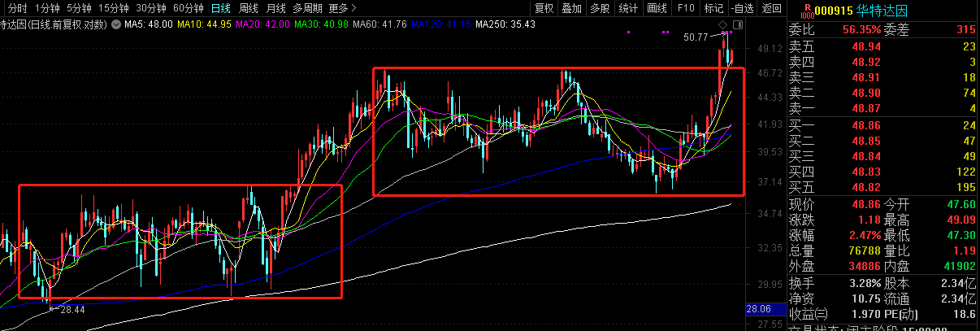Click the MA30: 40.98 indicator label

pyautogui.click(x=321, y=24)
